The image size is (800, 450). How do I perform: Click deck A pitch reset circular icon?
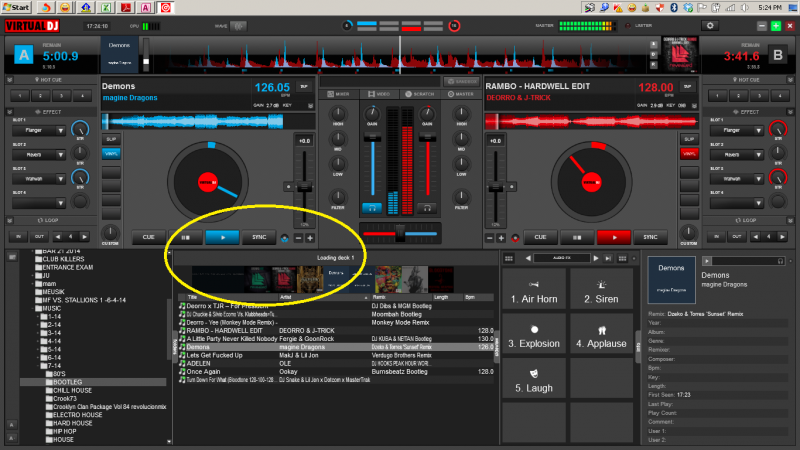(285, 238)
